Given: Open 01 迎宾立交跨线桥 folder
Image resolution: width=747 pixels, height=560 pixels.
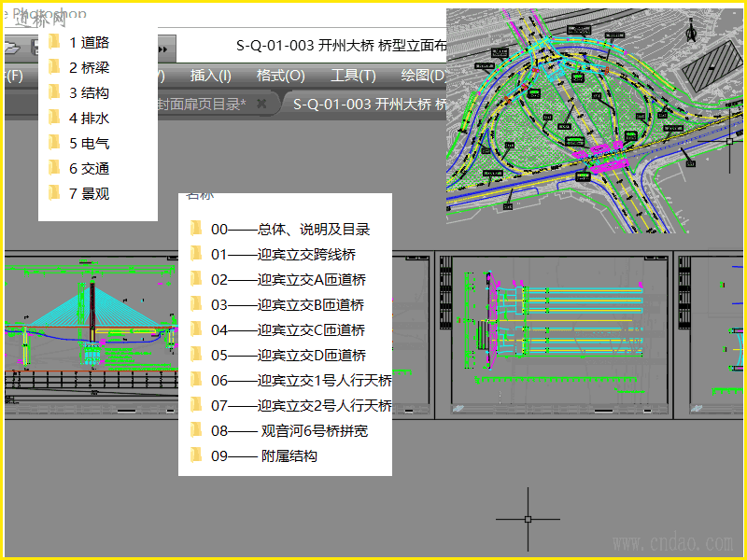Looking at the screenshot, I should click(283, 254).
